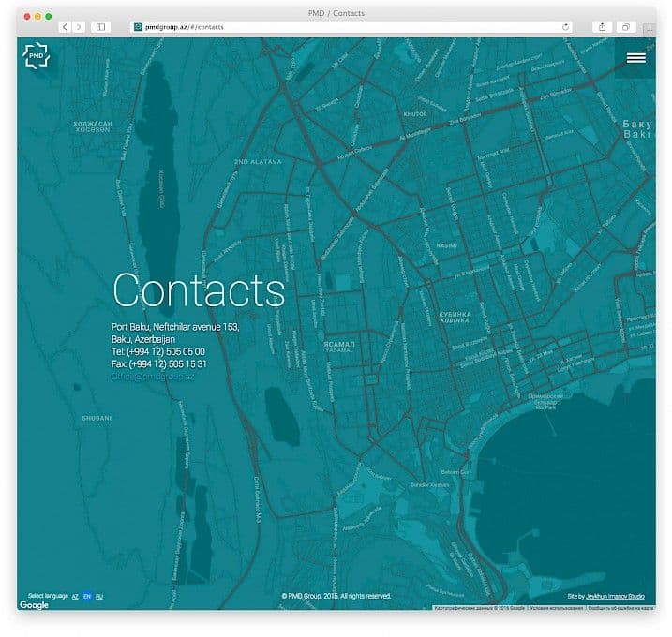Click the NASIMI district label on map
672x637 pixels.
446,245
